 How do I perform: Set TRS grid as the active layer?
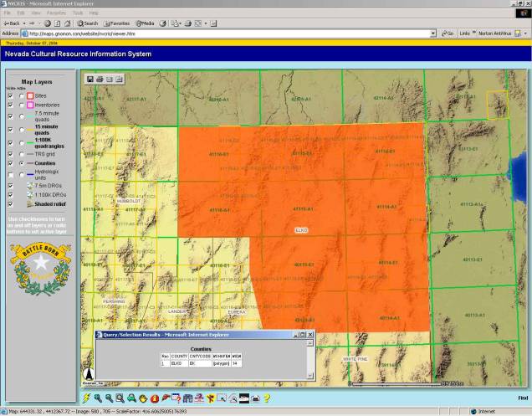[x=21, y=153]
